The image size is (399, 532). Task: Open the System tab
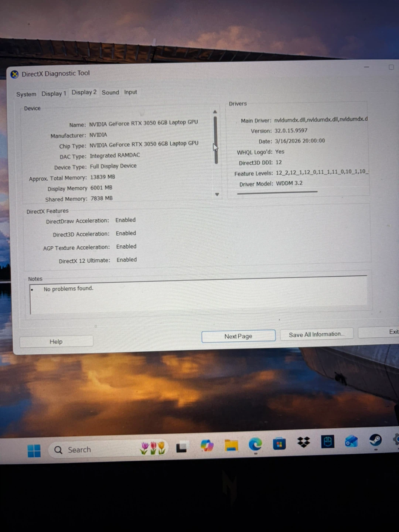pos(26,94)
